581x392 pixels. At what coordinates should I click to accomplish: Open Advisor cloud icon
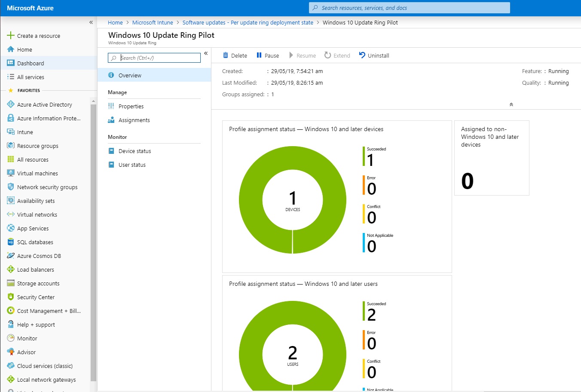coord(11,352)
